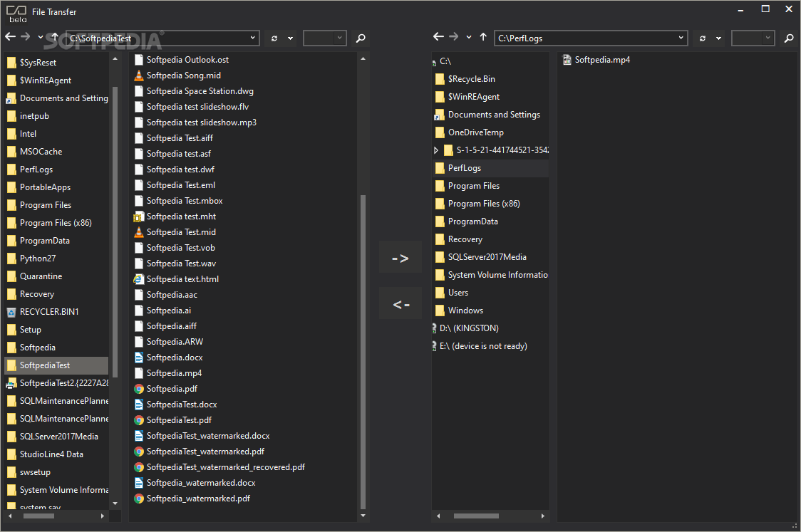Click the left pane back arrow
The height and width of the screenshot is (532, 801).
pos(10,37)
